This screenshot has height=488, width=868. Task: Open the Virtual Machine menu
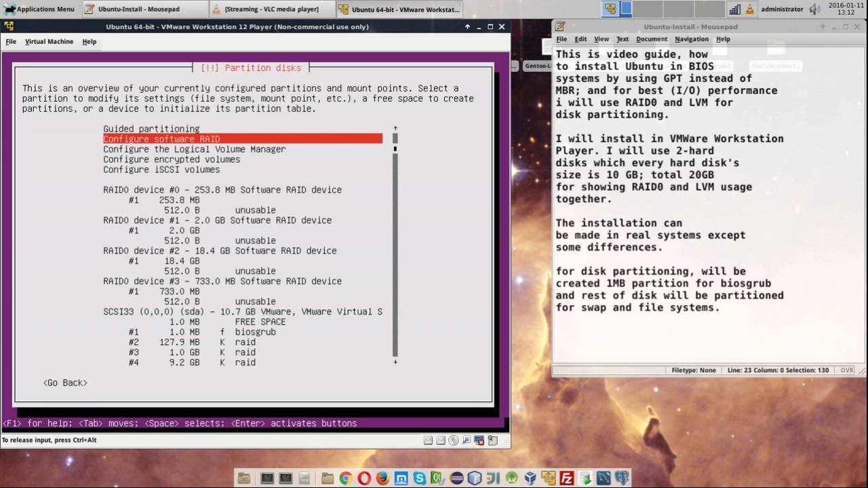click(x=49, y=41)
